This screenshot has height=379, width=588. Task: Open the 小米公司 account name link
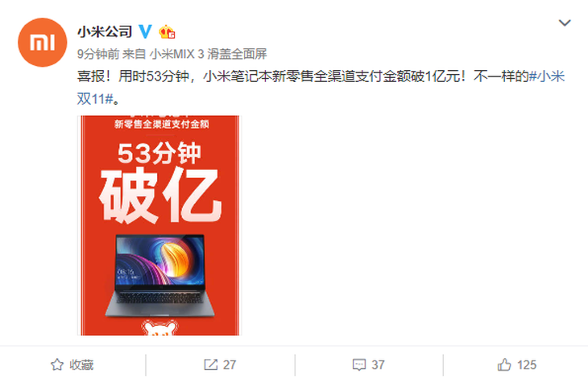(105, 32)
